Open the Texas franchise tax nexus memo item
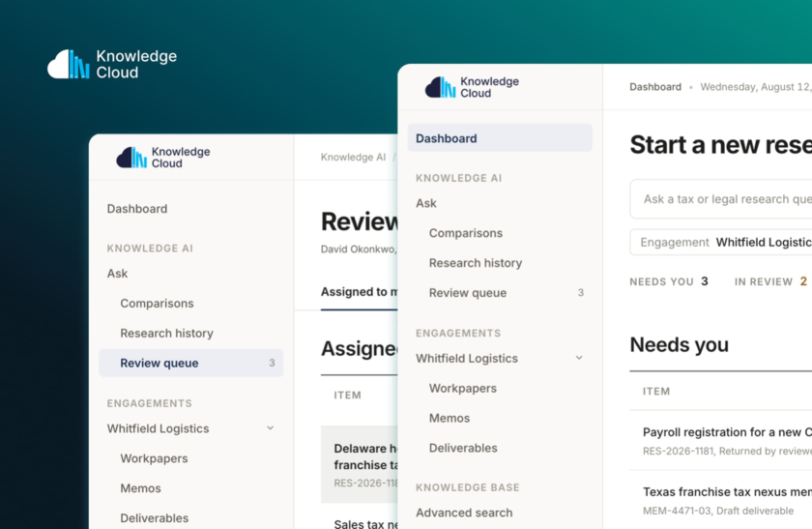Viewport: 812px width, 529px height. tap(721, 500)
